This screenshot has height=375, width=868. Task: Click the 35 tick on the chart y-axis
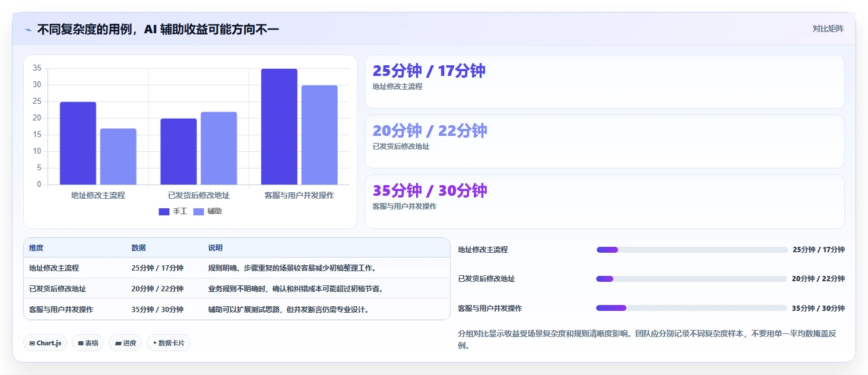coord(37,68)
